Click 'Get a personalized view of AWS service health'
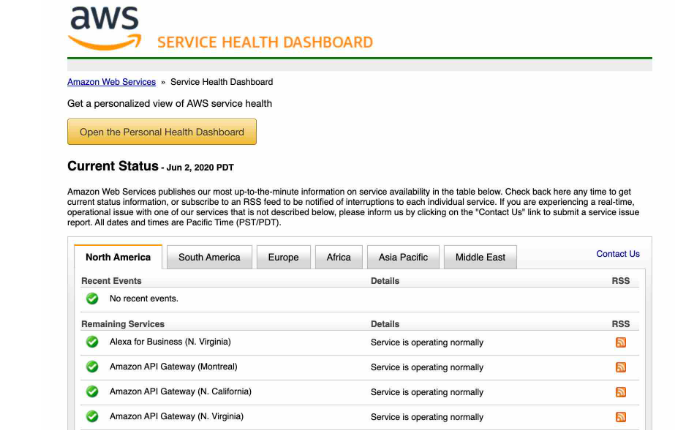This screenshot has height=430, width=700. [x=170, y=104]
